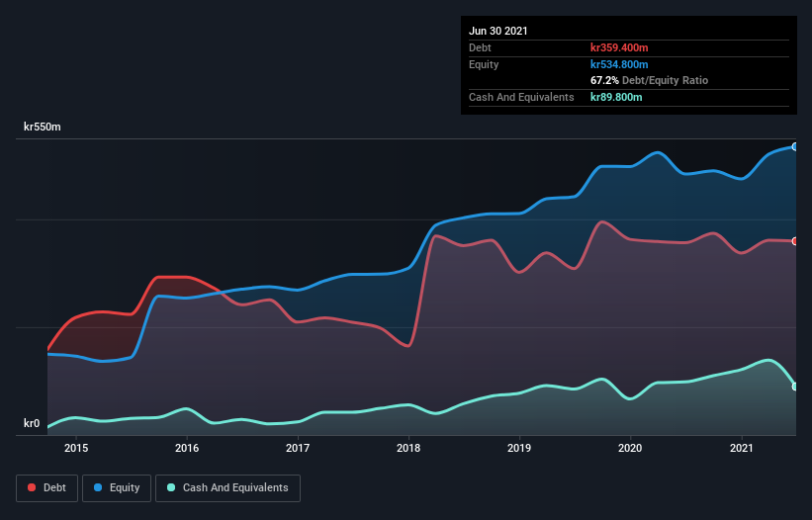Click the kr0 y-axis label
Image resolution: width=812 pixels, height=520 pixels.
tap(32, 423)
